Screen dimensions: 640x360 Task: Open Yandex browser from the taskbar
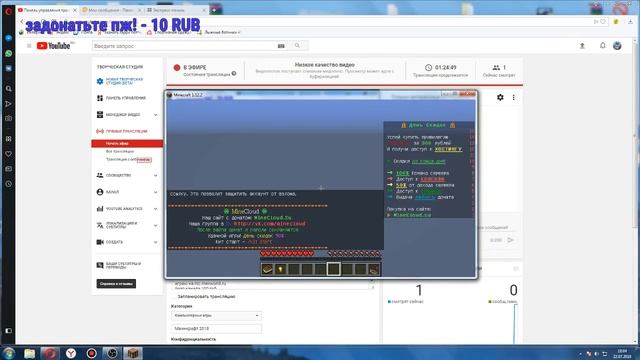pyautogui.click(x=71, y=353)
